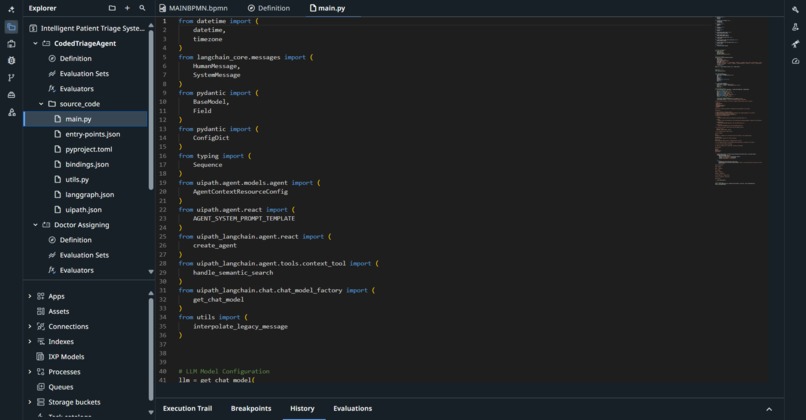Open the Execution Trail tab
The image size is (806, 420).
[x=187, y=409]
